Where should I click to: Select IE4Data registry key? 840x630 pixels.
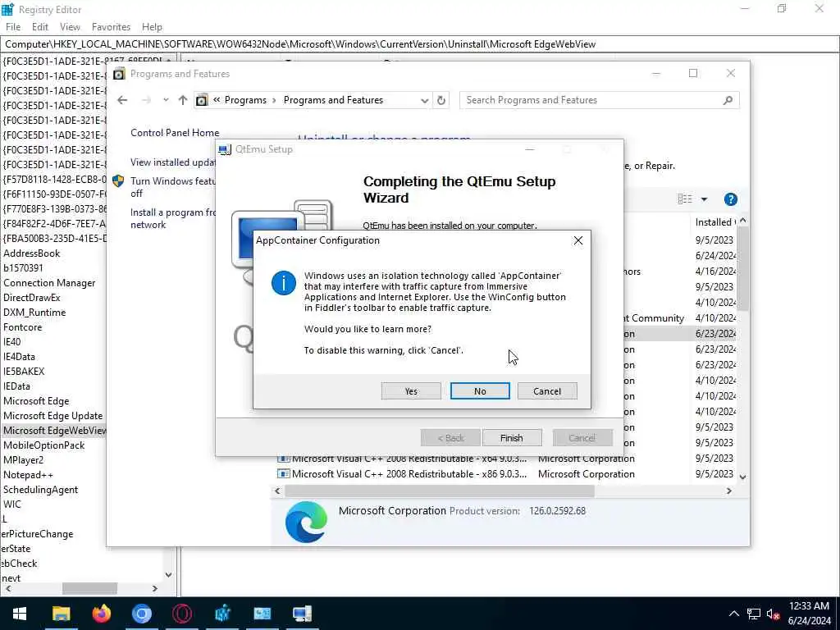click(19, 357)
